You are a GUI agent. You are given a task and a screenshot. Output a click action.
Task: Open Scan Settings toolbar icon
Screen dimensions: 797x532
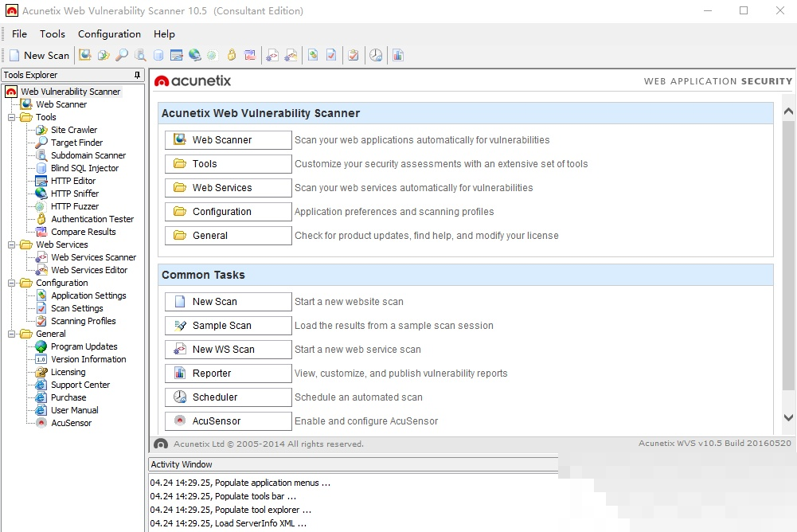pyautogui.click(x=331, y=55)
